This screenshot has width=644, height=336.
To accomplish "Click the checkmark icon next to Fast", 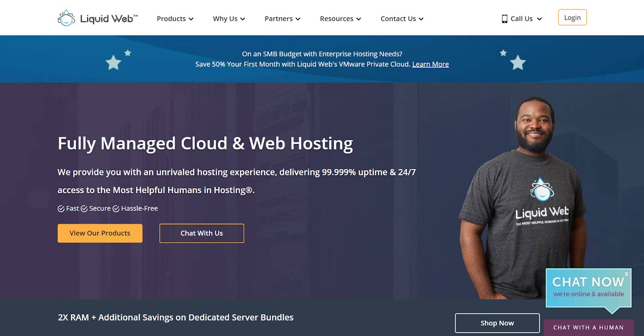I will tap(61, 208).
